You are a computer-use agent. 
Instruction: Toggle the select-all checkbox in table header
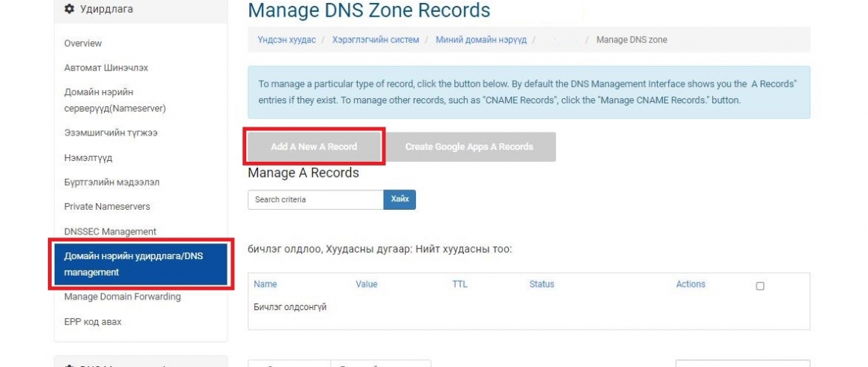pyautogui.click(x=760, y=286)
